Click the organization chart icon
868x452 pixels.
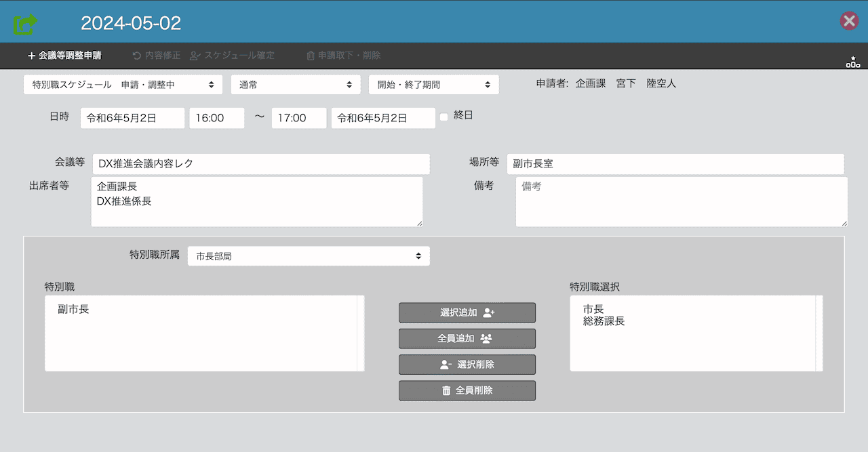tap(852, 62)
